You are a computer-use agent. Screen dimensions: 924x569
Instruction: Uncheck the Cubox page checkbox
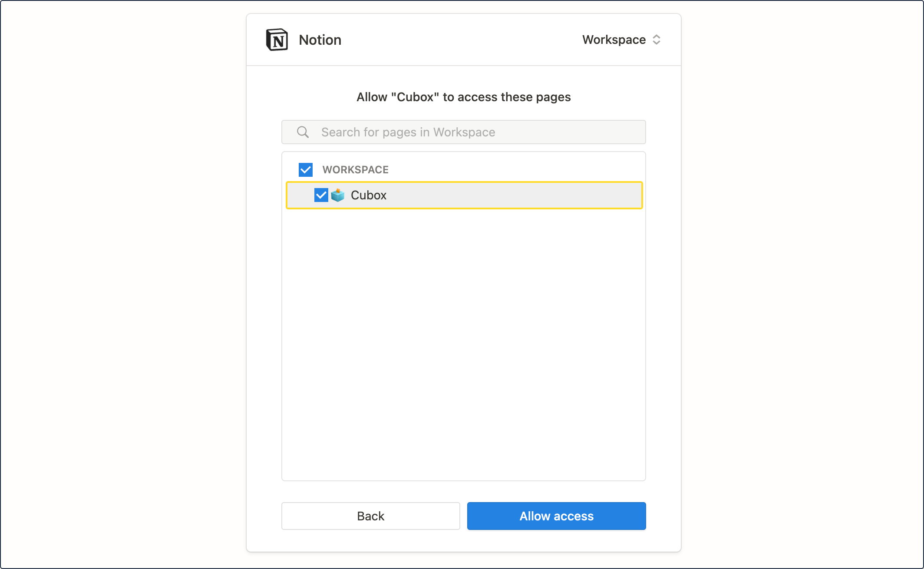321,195
